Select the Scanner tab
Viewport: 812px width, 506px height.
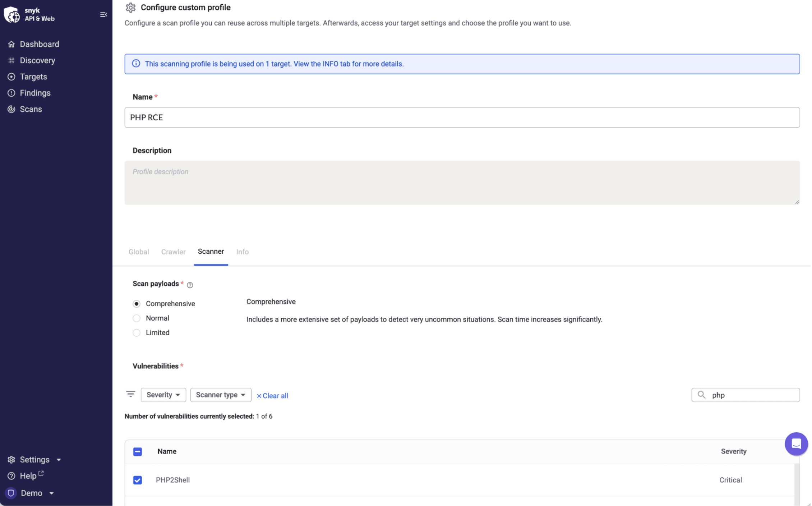click(x=211, y=252)
